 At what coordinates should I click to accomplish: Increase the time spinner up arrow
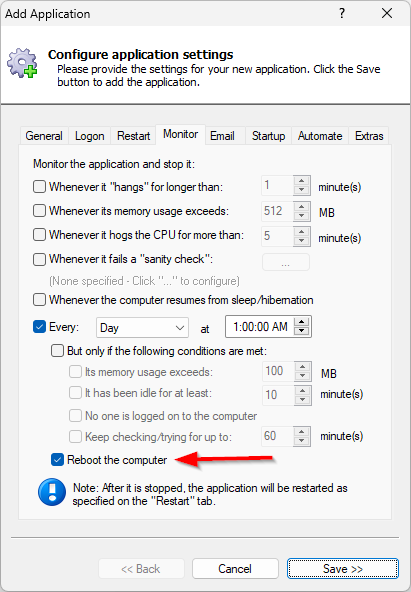(302, 322)
